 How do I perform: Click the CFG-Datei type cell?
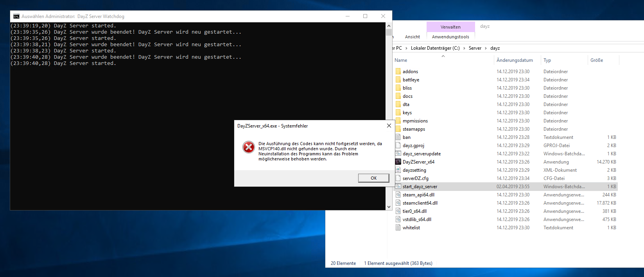554,178
